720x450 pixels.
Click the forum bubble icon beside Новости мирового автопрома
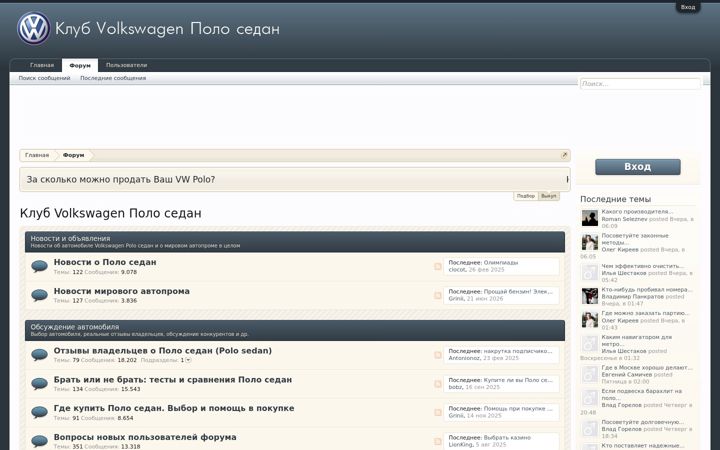[39, 295]
